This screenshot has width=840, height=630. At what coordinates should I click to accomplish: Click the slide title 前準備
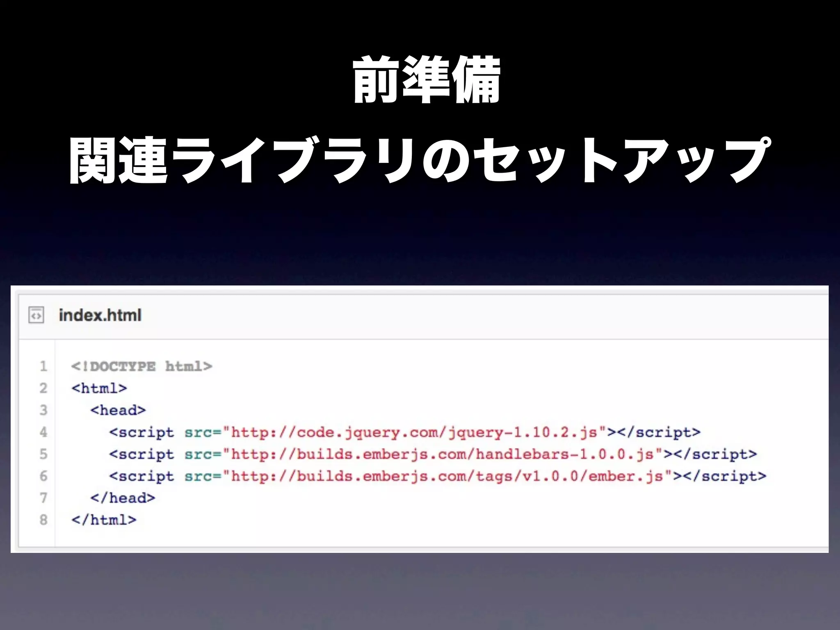coord(427,79)
